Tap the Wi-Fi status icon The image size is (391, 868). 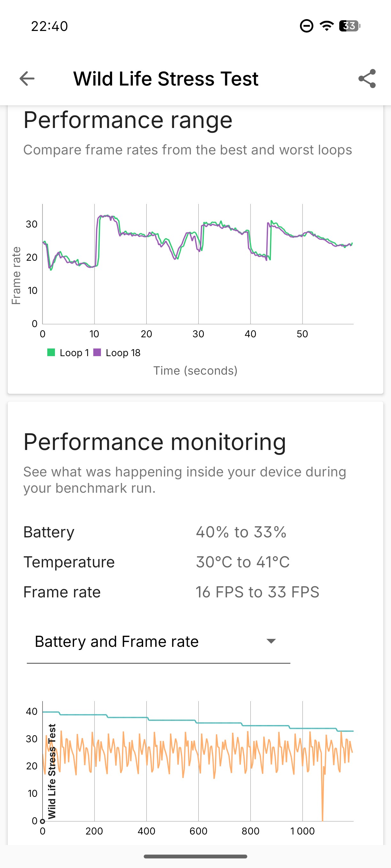pyautogui.click(x=326, y=26)
